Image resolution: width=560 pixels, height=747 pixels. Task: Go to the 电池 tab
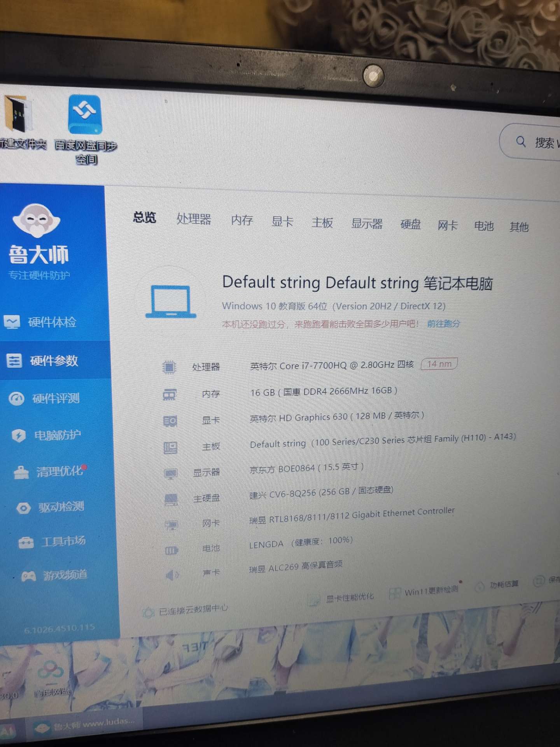[483, 226]
